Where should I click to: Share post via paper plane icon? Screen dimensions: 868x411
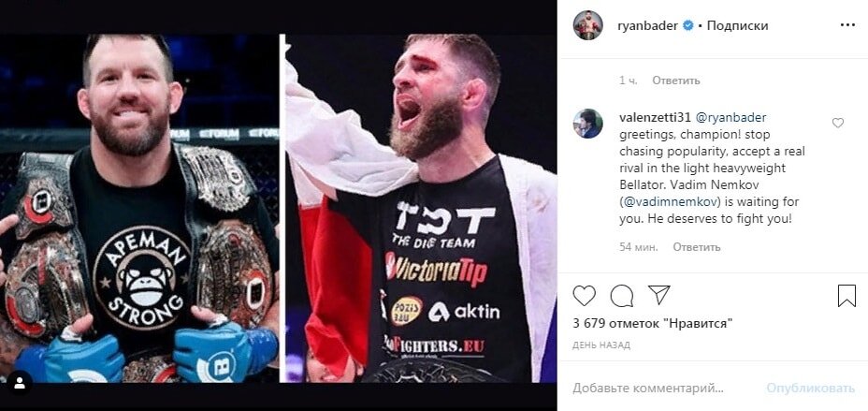658,295
